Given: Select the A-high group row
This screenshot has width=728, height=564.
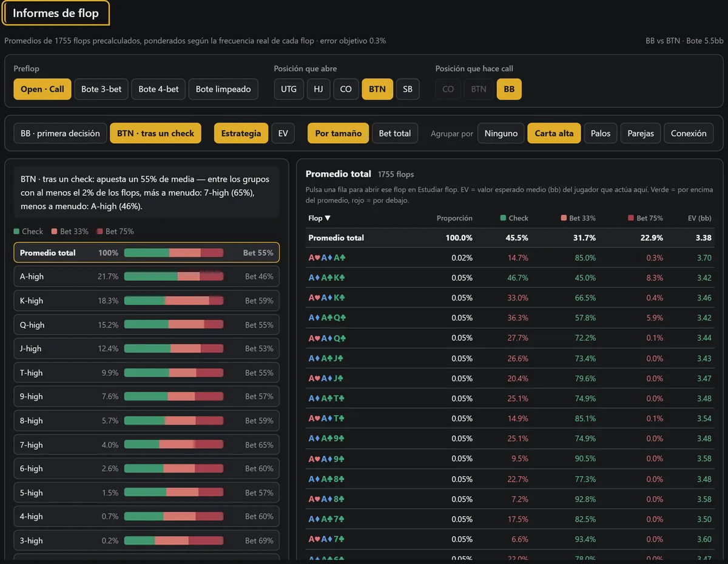Looking at the screenshot, I should pyautogui.click(x=146, y=276).
